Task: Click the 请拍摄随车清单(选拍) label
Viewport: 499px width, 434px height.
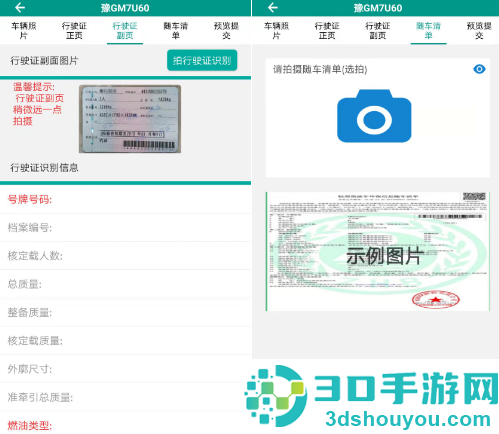Action: [x=320, y=69]
